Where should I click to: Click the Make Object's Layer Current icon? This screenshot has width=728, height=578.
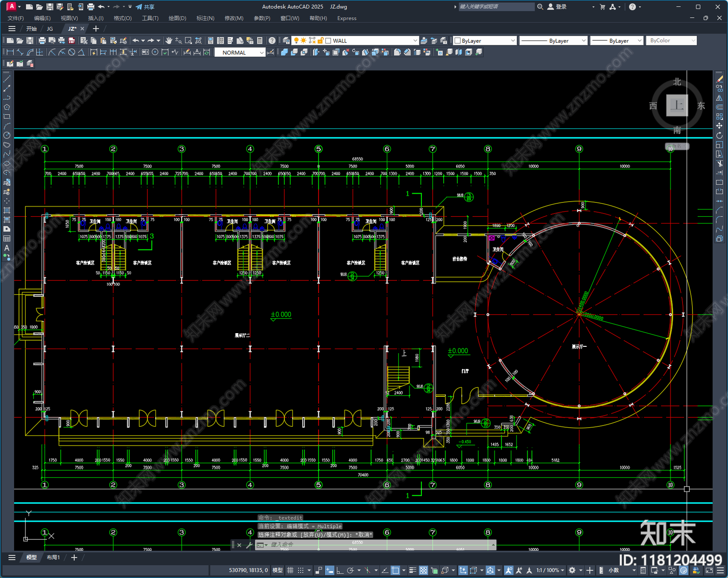424,41
